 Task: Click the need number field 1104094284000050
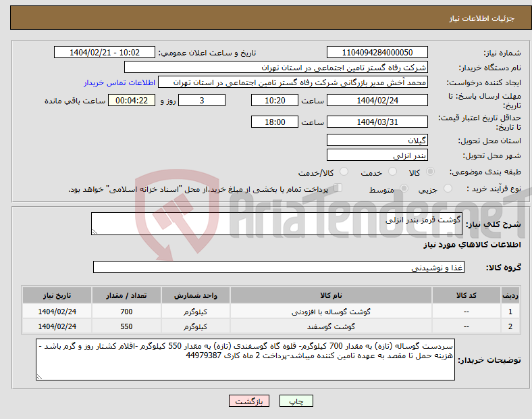(x=377, y=52)
